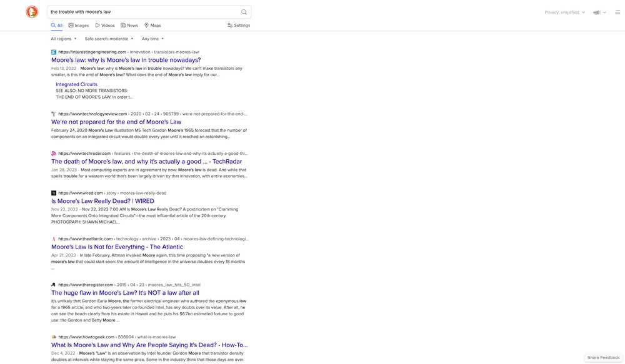Click the megaphone icon in header

click(x=597, y=12)
